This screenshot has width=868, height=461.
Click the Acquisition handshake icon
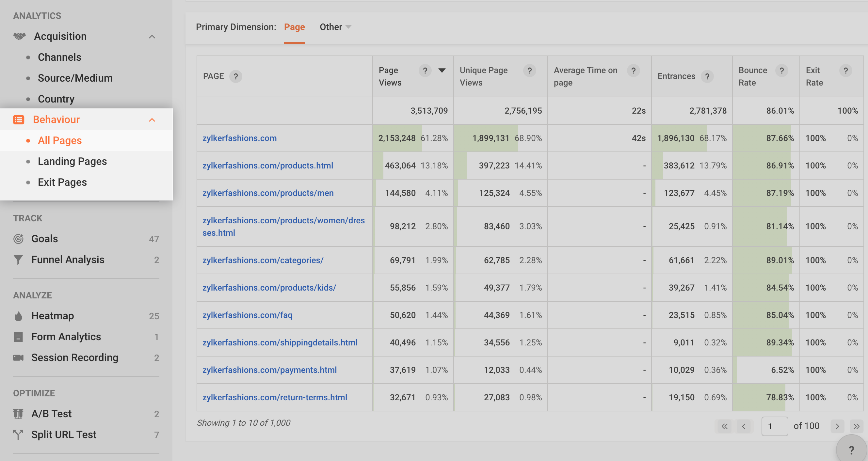pyautogui.click(x=19, y=36)
